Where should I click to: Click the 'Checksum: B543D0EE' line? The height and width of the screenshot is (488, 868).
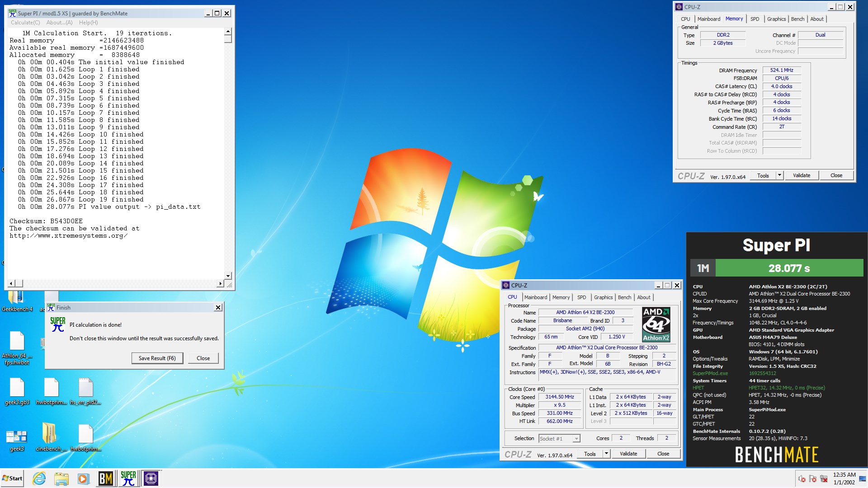(x=46, y=221)
